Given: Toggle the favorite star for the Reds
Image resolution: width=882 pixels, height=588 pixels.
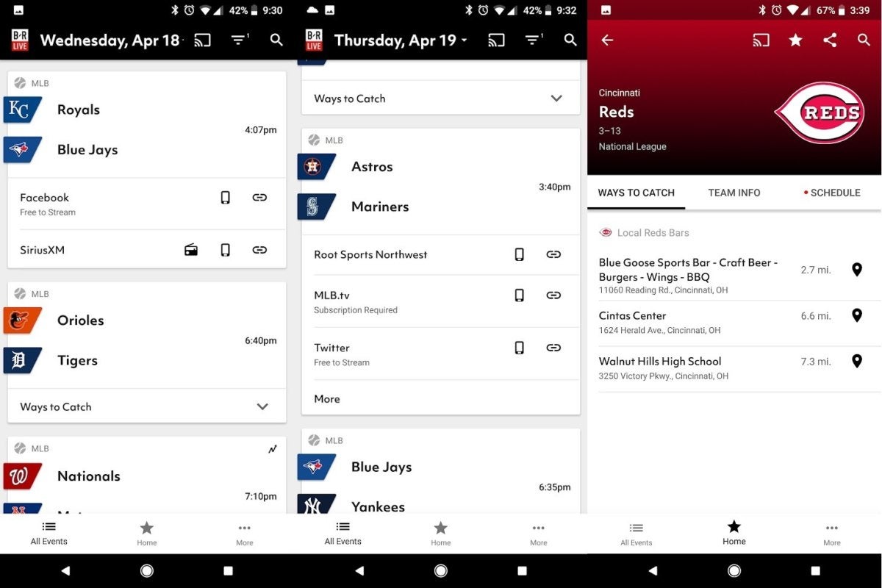Looking at the screenshot, I should click(795, 40).
